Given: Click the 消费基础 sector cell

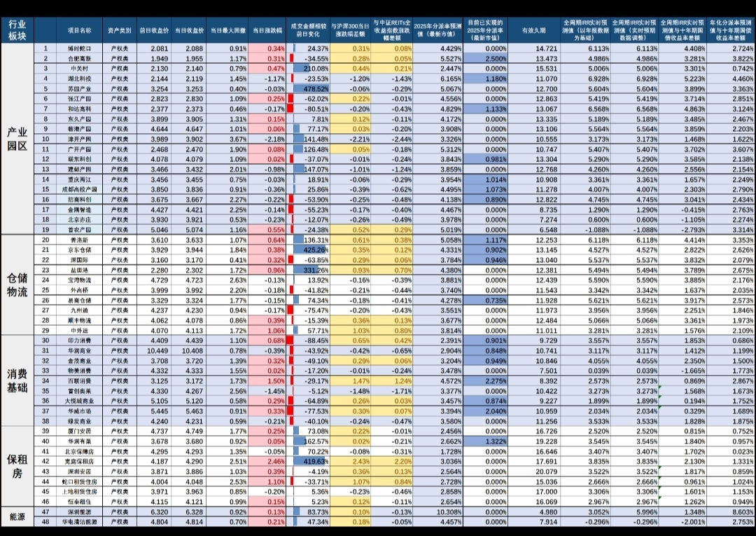Looking at the screenshot, I should pyautogui.click(x=17, y=380).
